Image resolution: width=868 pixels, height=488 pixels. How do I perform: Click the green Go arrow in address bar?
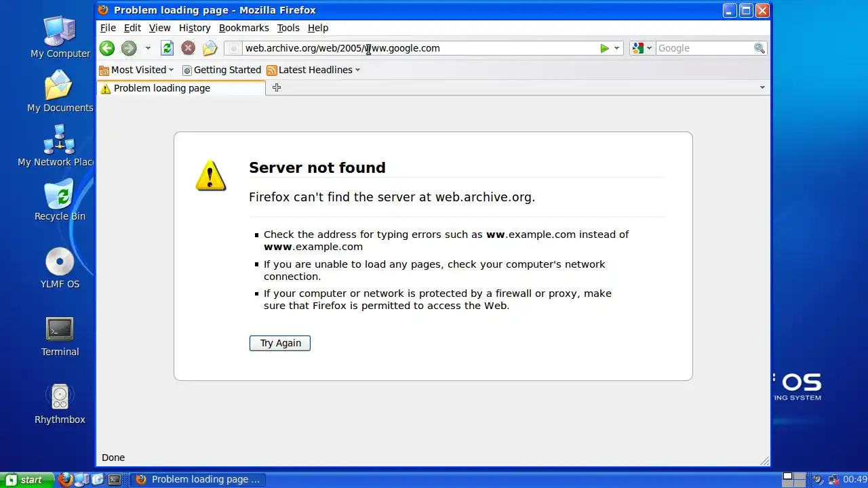(x=604, y=48)
